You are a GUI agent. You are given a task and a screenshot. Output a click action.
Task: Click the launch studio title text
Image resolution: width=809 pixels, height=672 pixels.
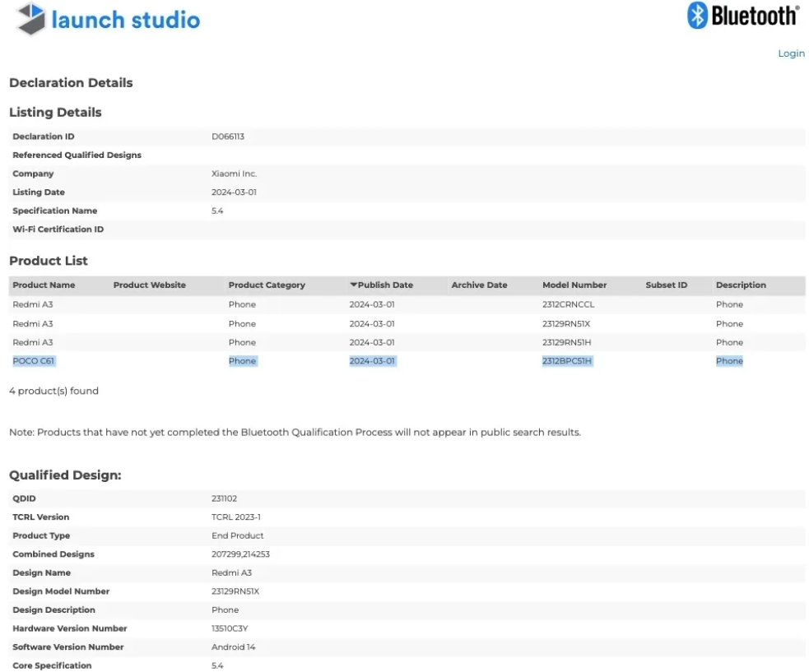(x=125, y=20)
